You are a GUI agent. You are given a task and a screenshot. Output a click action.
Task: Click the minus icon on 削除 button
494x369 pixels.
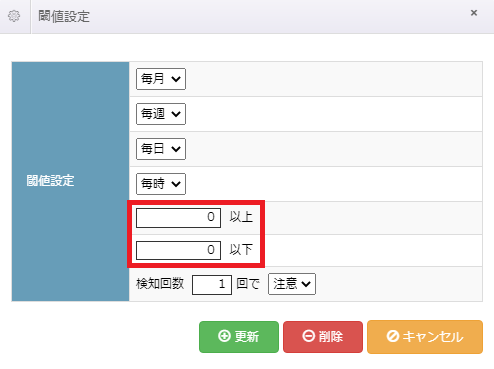[308, 336]
